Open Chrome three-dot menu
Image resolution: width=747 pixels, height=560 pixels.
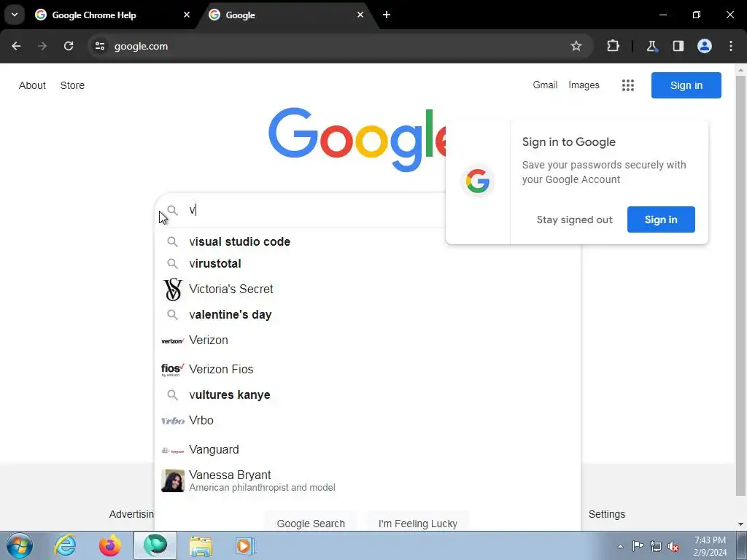(731, 46)
